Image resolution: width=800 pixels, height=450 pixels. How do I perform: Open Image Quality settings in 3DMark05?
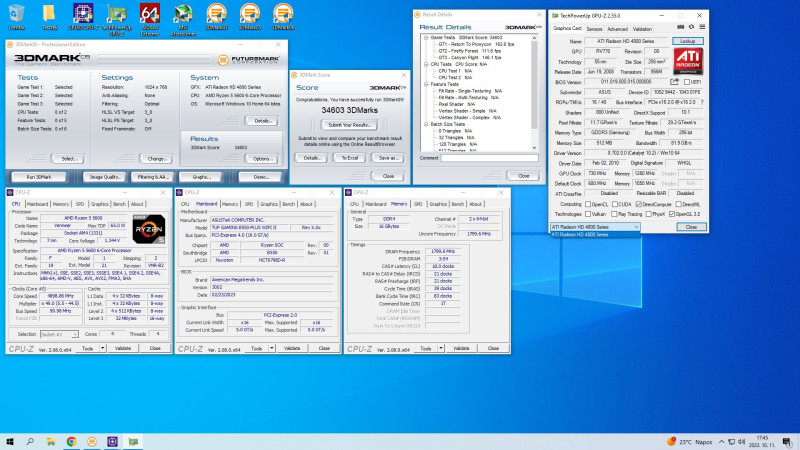tap(105, 177)
